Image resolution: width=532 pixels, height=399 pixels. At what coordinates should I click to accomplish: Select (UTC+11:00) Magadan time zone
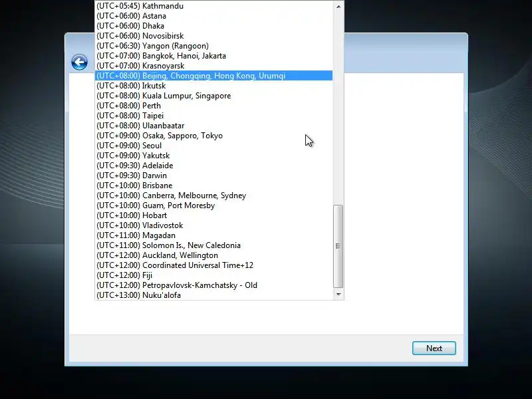213,235
